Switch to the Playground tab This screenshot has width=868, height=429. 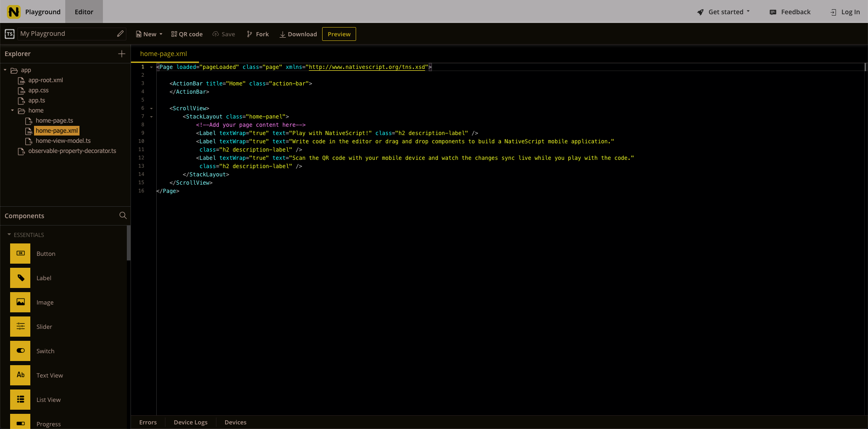pos(43,12)
